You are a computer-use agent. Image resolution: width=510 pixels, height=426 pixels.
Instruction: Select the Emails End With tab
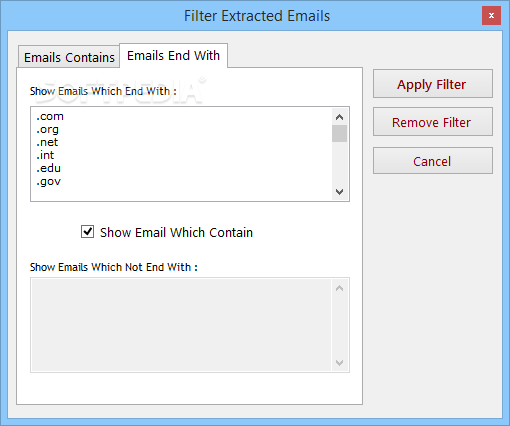[x=173, y=55]
